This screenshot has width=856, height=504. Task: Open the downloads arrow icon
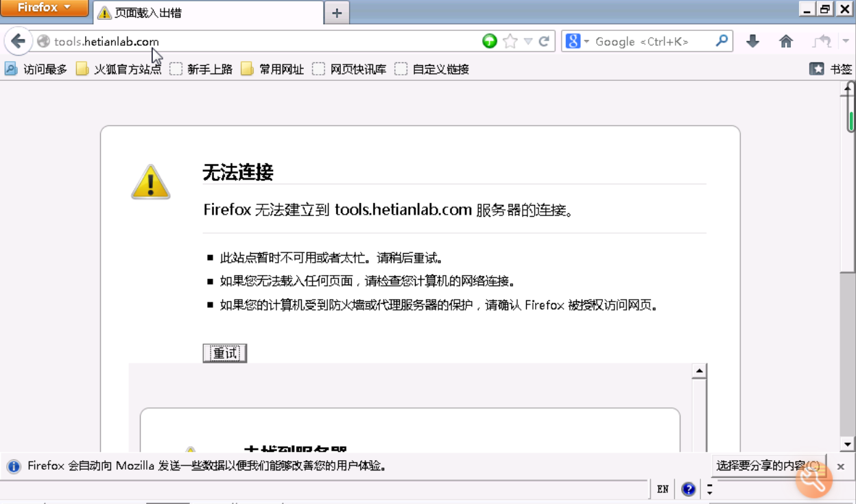752,42
